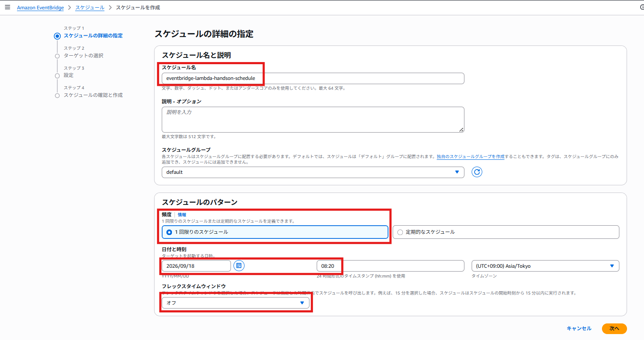The width and height of the screenshot is (644, 340).
Task: Click the 説明 description text area
Action: (x=313, y=119)
